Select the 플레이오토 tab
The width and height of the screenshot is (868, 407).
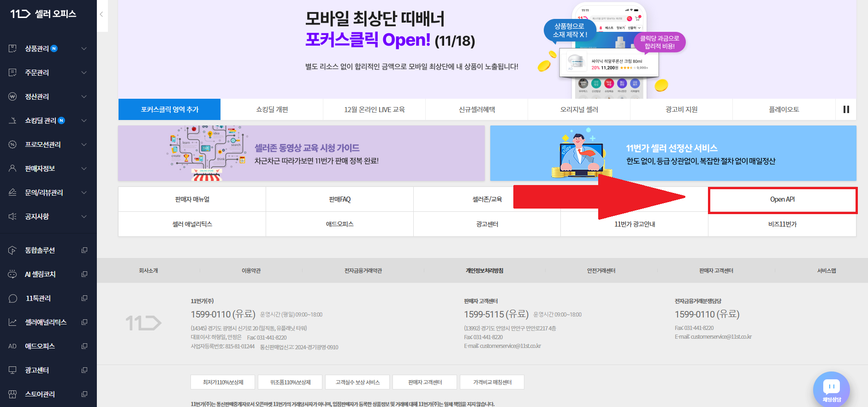(784, 109)
